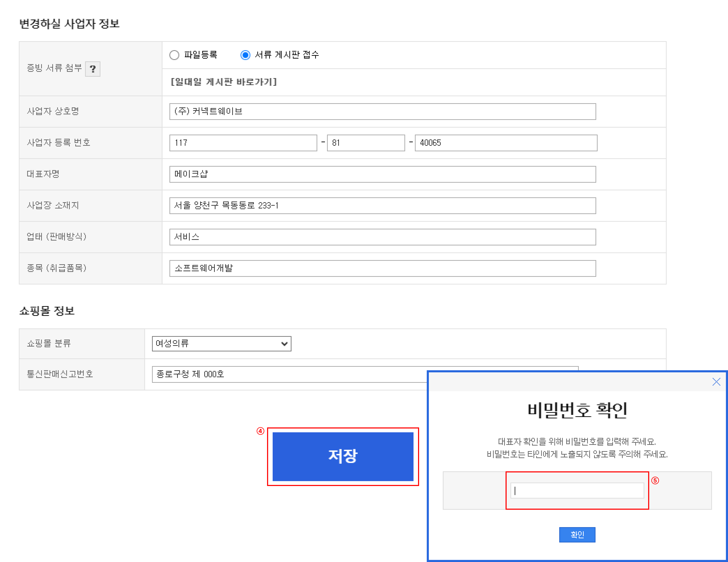Click the middle registration number field 81
728x562 pixels.
click(x=366, y=143)
